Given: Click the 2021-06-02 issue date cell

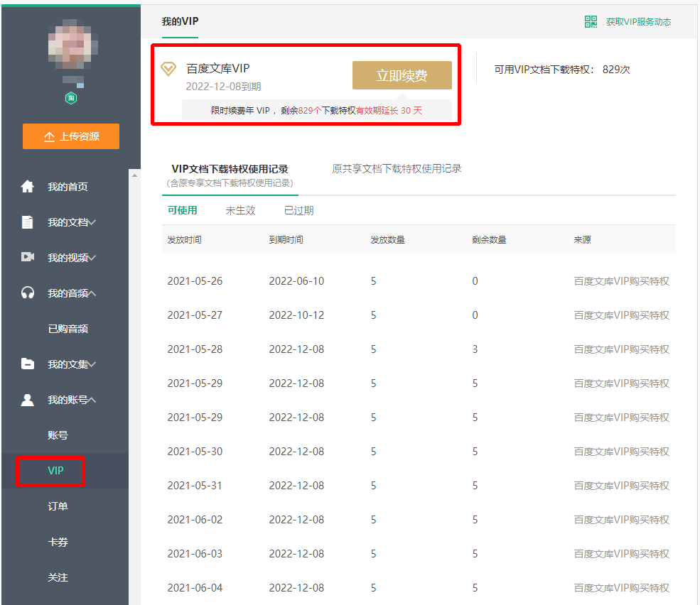Looking at the screenshot, I should (195, 519).
